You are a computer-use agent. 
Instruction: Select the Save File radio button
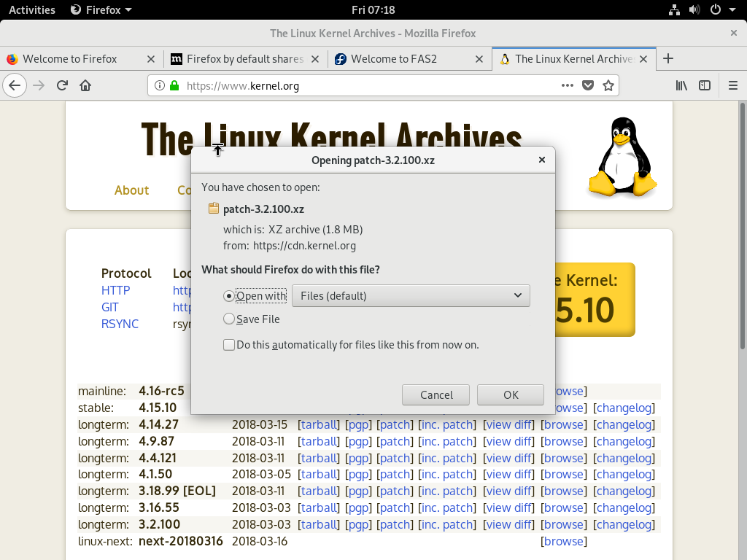[228, 319]
